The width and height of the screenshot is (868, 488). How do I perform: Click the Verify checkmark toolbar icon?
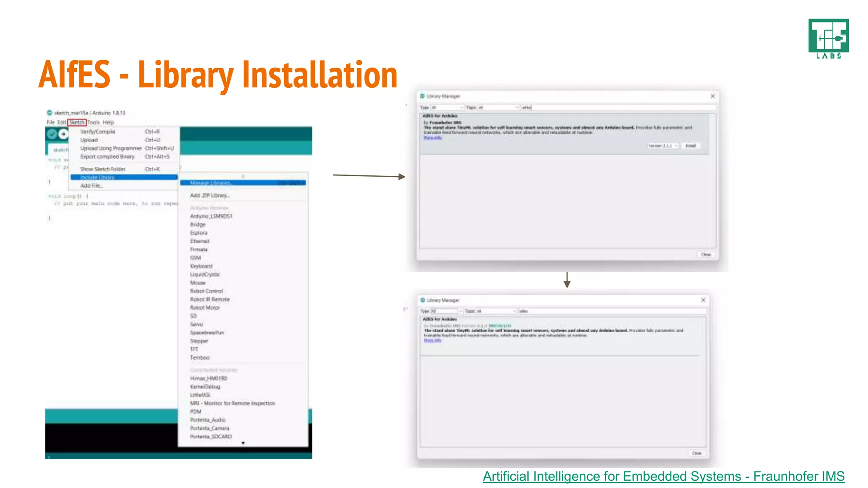(52, 134)
